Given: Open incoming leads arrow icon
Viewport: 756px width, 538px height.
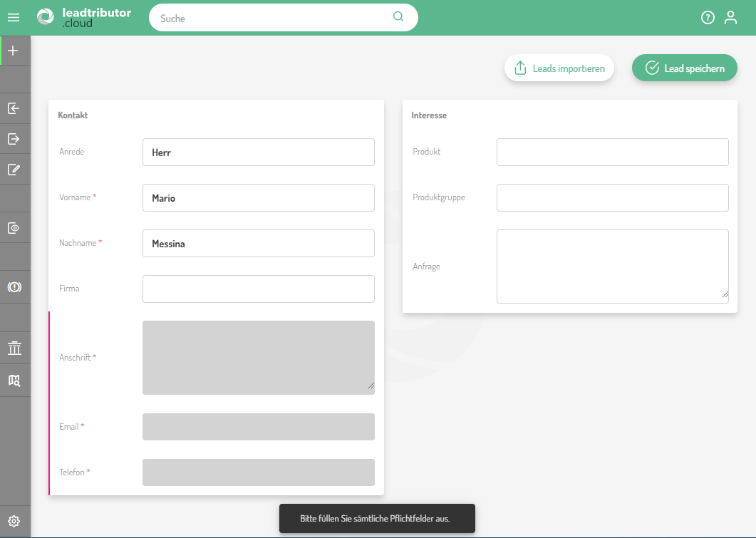Looking at the screenshot, I should (14, 108).
